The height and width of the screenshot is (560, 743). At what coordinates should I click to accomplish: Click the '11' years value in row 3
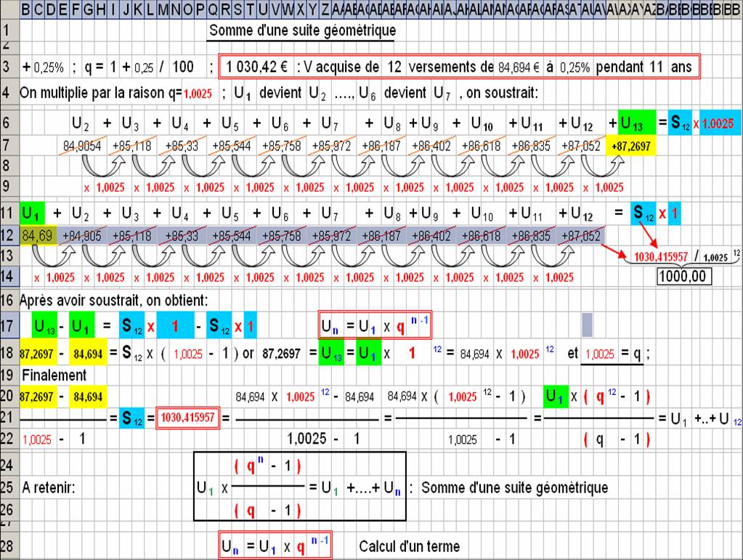point(656,67)
